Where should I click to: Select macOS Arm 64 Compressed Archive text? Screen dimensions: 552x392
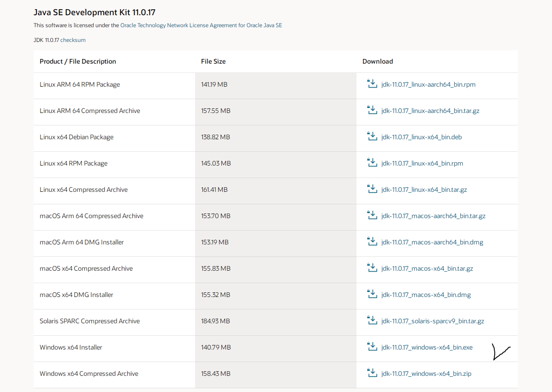coord(91,216)
